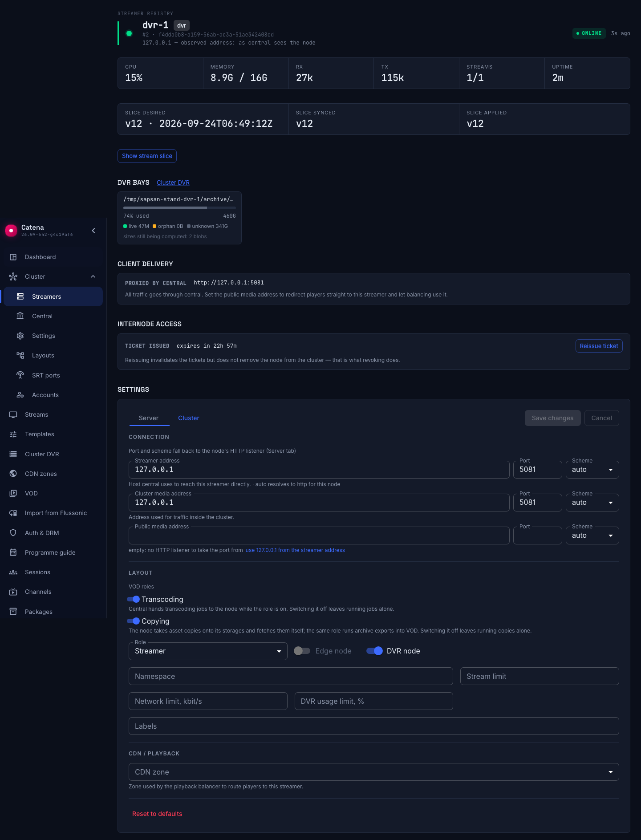Click the Channels TV icon
Image resolution: width=641 pixels, height=840 pixels.
(13, 592)
